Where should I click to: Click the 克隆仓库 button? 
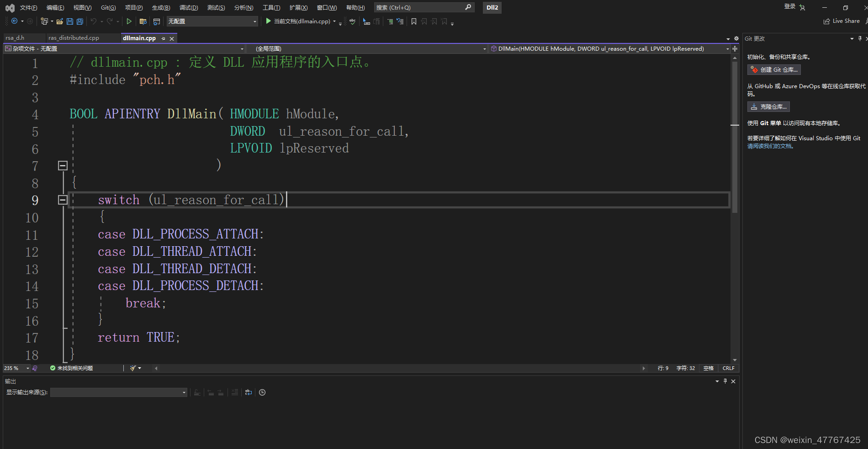point(768,106)
